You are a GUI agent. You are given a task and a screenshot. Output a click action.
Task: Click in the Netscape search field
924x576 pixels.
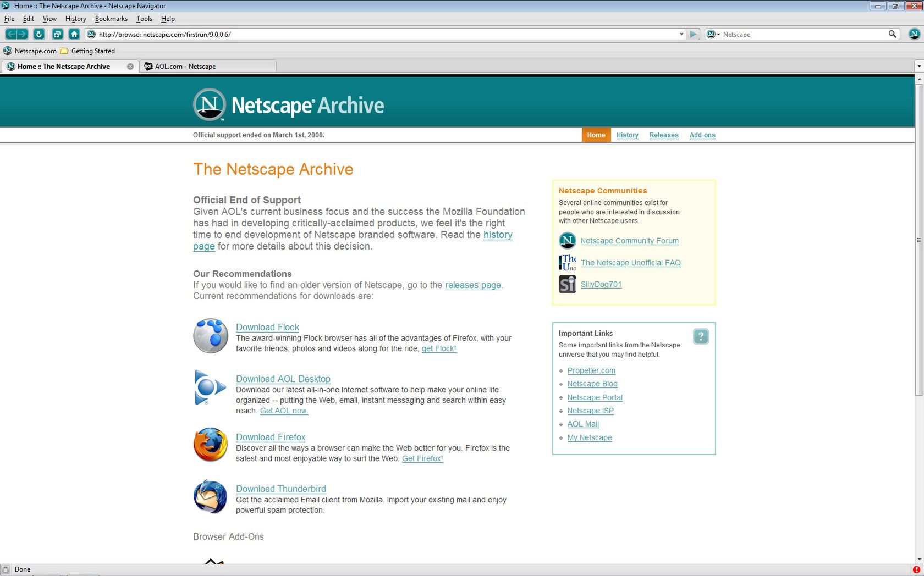click(x=803, y=34)
